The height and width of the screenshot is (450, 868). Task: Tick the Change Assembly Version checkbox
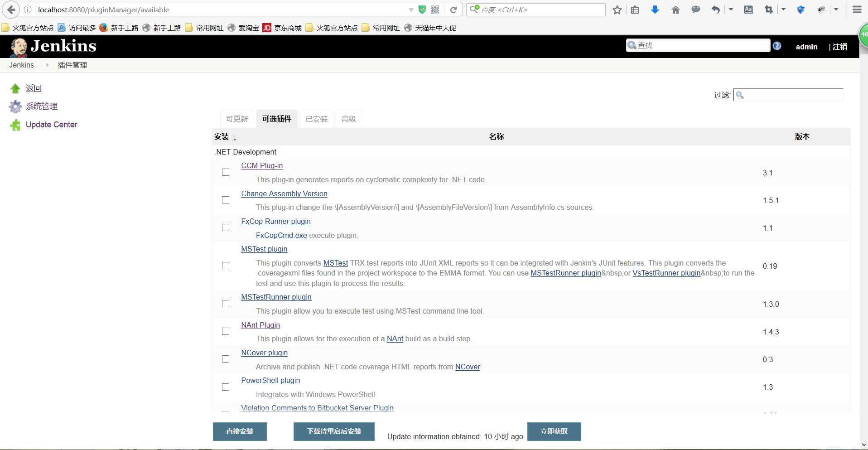[x=226, y=200]
